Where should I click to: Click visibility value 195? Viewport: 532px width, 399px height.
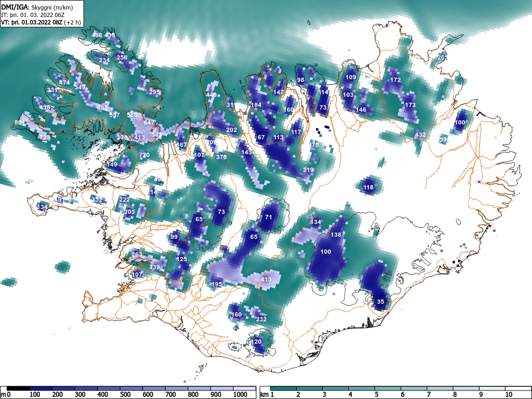pos(217,284)
